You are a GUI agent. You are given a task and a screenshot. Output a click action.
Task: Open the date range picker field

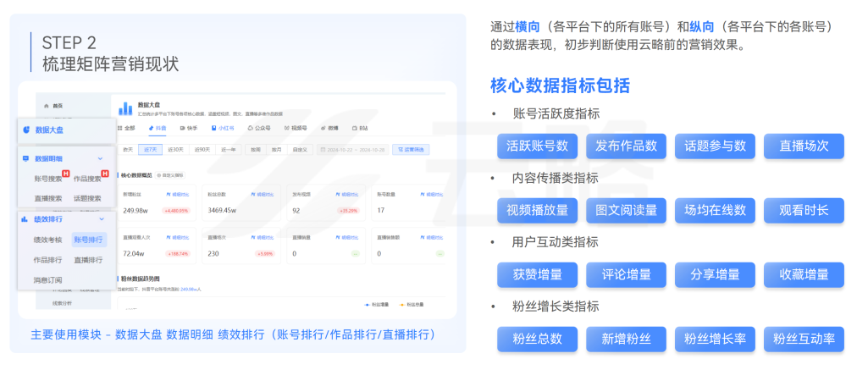click(x=351, y=150)
